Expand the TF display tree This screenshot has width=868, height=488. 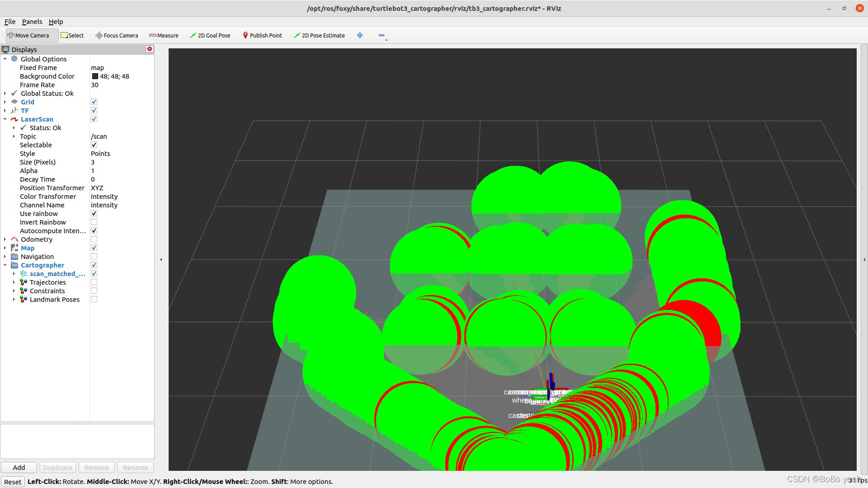[5, 110]
